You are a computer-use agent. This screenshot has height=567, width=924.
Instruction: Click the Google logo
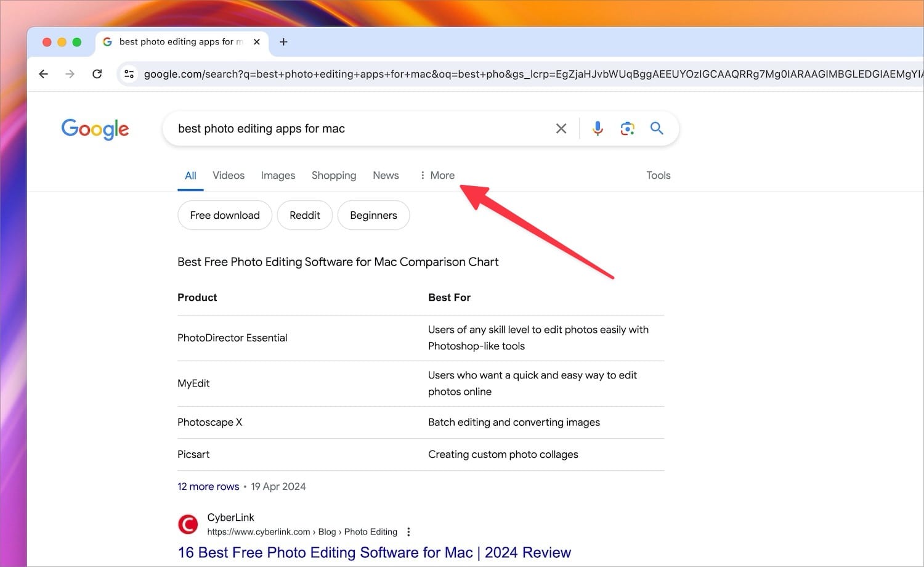click(95, 129)
